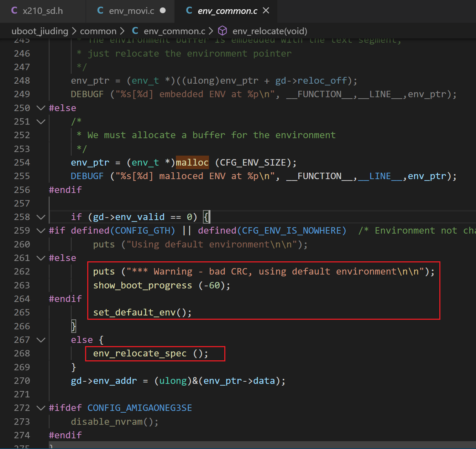Open env_relocate(void) symbol breadcrumb
Viewport: 476px width, 449px height.
click(x=270, y=31)
